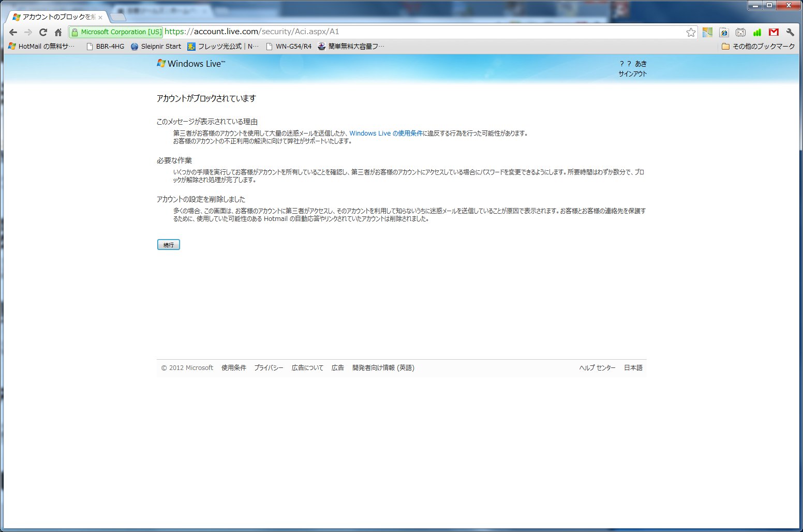The height and width of the screenshot is (532, 803).
Task: Open the Windows Live の使用条件 link
Action: [386, 133]
